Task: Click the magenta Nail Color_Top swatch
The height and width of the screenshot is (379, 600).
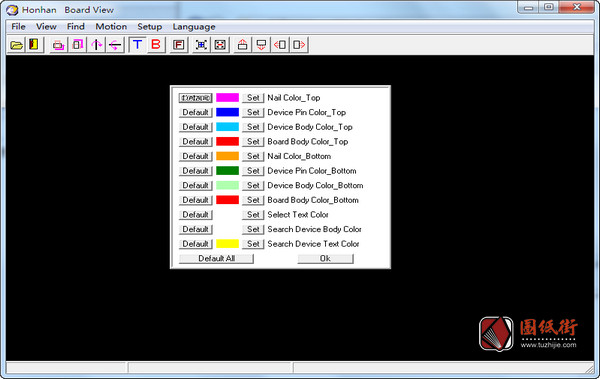Action: click(227, 98)
